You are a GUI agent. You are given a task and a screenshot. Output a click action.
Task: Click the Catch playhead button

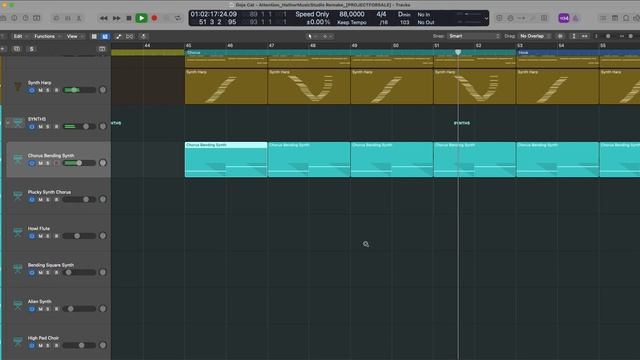point(143,36)
